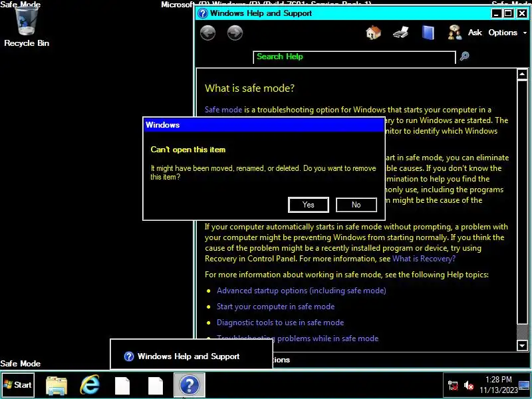Click the Help window title bar icon

pos(203,13)
